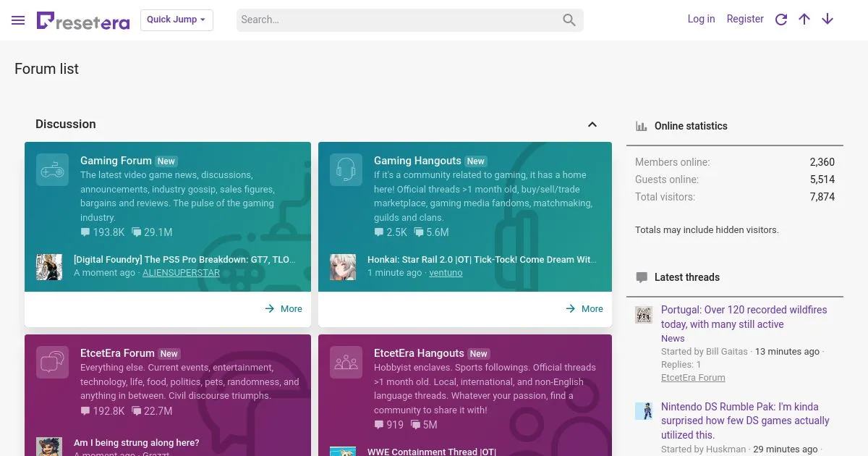Click EtcetEra Forum 22.7M messages count icon
This screenshot has width=868, height=456.
136,411
